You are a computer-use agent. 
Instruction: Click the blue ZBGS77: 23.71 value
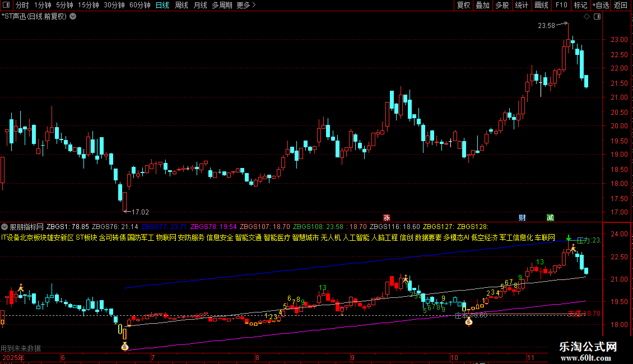[x=164, y=227]
